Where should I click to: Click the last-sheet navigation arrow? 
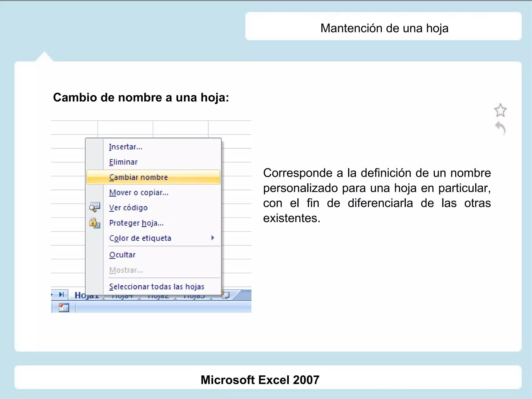pyautogui.click(x=61, y=295)
